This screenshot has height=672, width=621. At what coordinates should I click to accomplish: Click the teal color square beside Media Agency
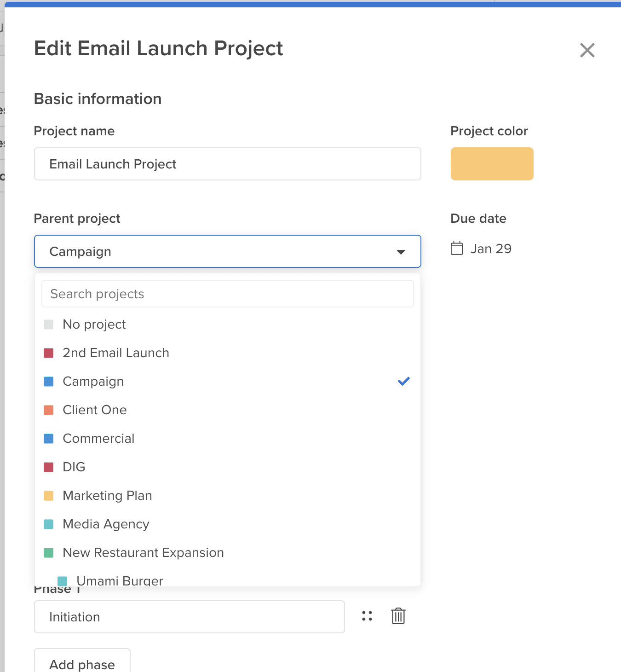[x=48, y=524]
